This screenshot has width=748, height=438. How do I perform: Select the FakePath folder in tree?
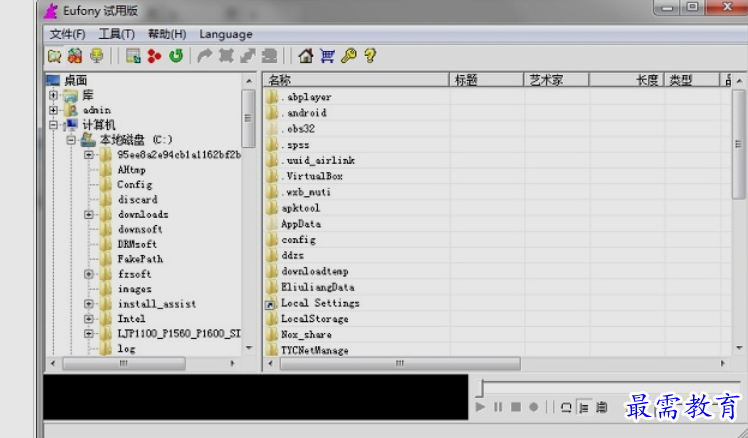tap(141, 259)
